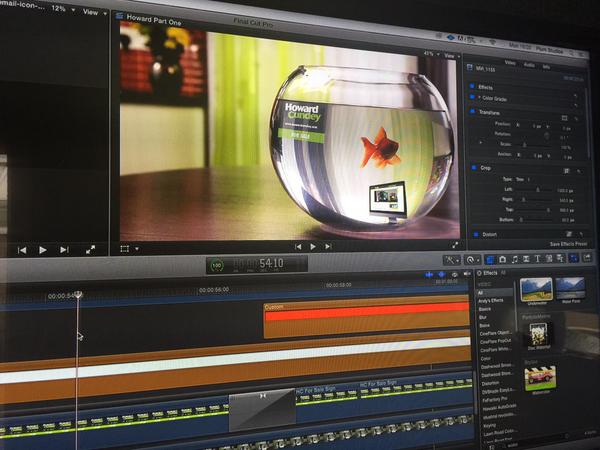Open main viewer View dropdown
Viewport: 600px width, 450px height.
coord(452,56)
